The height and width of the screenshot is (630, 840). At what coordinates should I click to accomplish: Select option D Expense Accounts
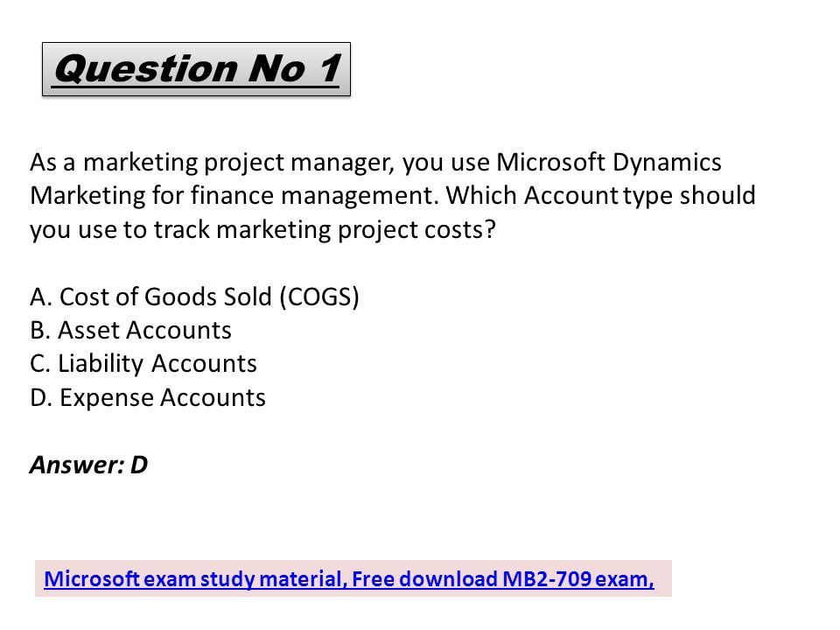click(x=148, y=397)
